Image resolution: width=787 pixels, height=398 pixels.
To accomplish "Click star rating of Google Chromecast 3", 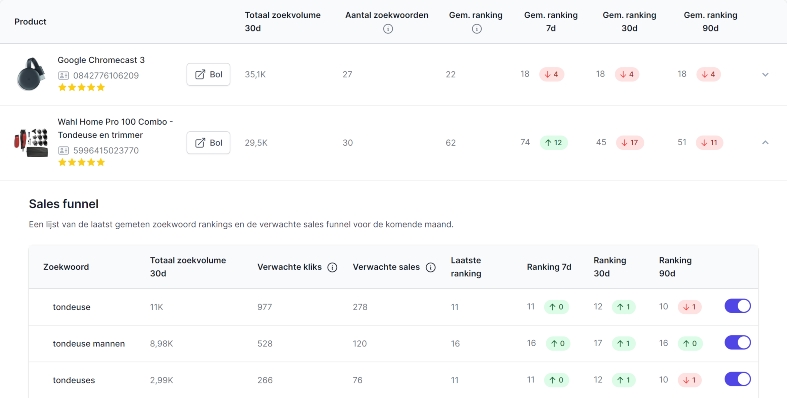I will coord(81,87).
